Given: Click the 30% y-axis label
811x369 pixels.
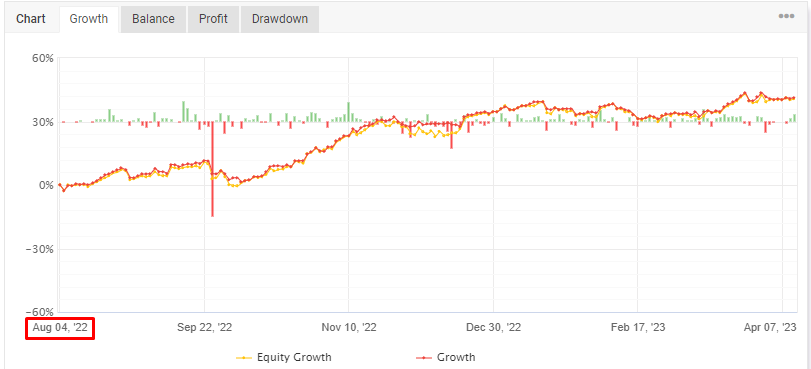Looking at the screenshot, I should [x=43, y=122].
